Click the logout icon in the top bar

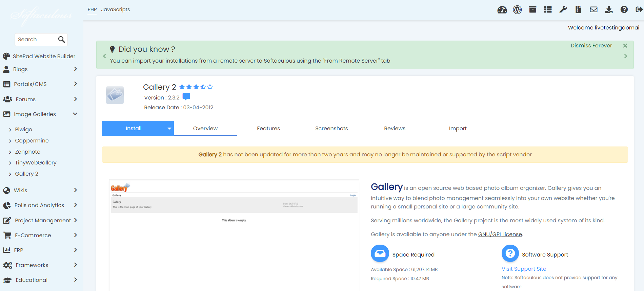(x=639, y=10)
